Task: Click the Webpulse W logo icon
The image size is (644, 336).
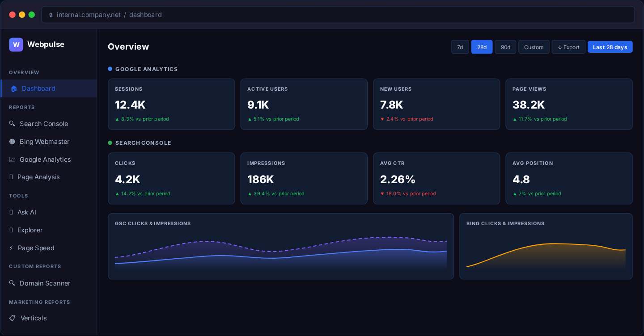Action: pos(16,45)
